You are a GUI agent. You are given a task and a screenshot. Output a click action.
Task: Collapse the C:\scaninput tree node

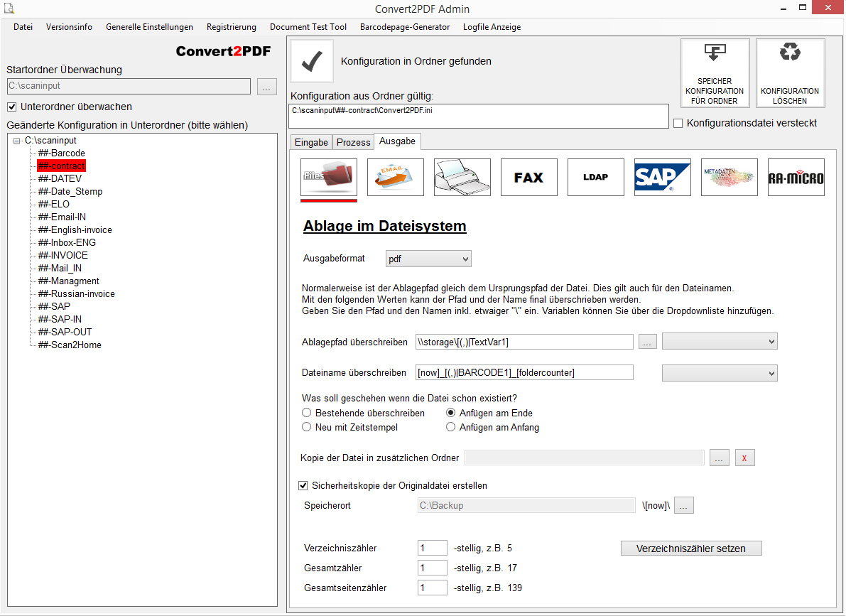click(x=17, y=141)
